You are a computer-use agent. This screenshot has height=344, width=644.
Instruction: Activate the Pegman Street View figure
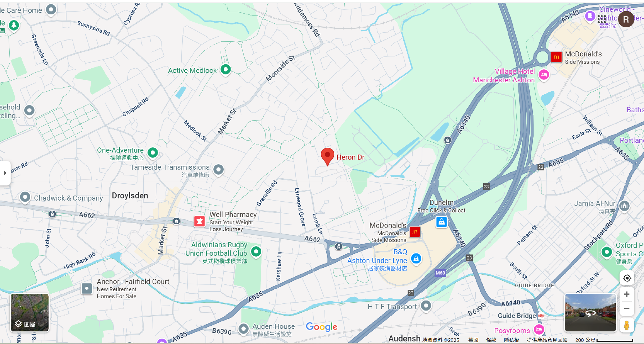pos(627,325)
